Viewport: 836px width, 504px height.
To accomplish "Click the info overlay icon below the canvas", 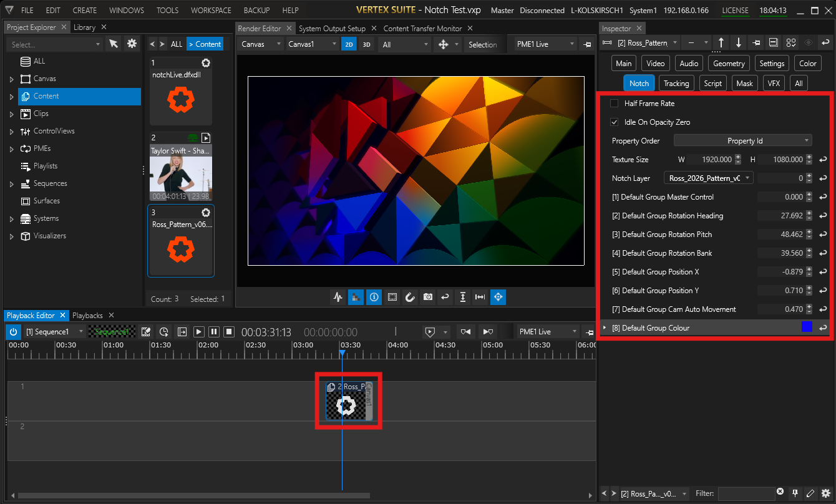I will [374, 298].
